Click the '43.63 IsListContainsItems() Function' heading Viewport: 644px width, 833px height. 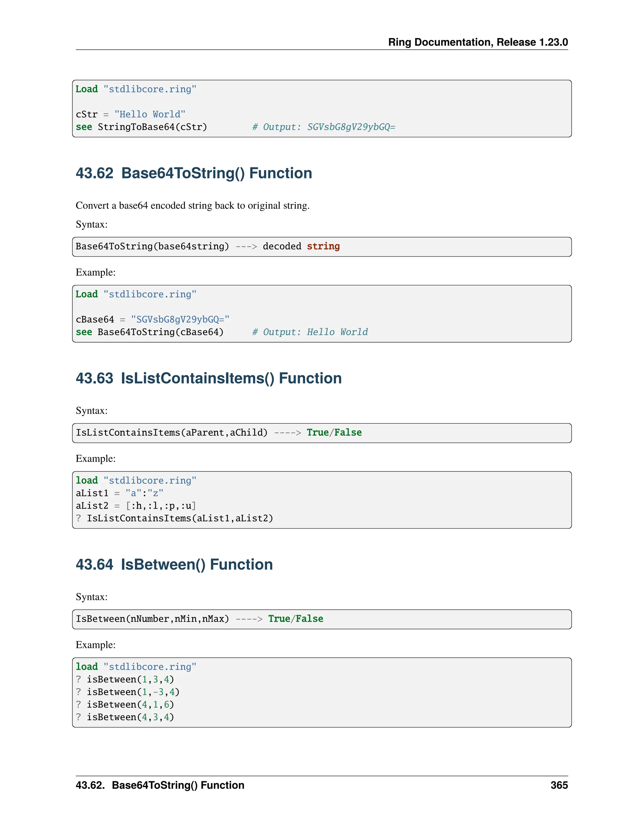[209, 378]
